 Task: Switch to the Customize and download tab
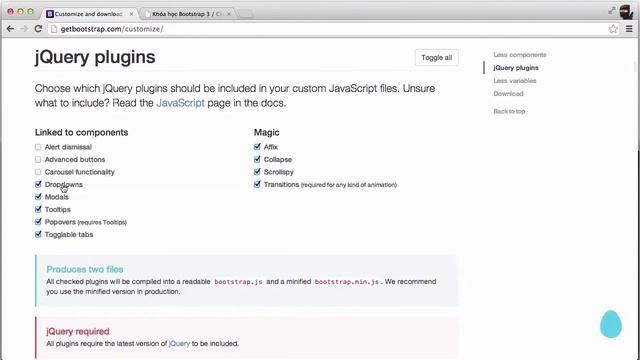coord(89,14)
